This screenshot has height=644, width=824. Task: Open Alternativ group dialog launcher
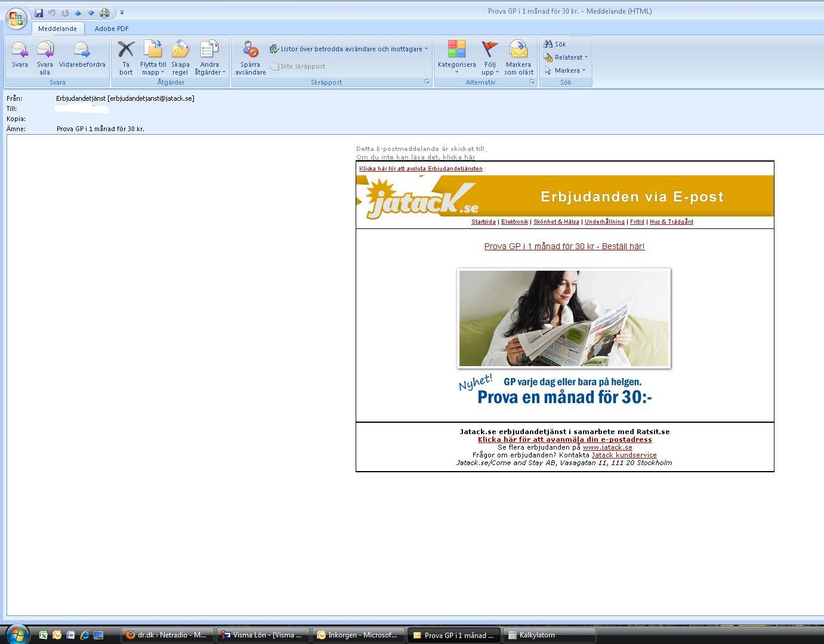532,82
